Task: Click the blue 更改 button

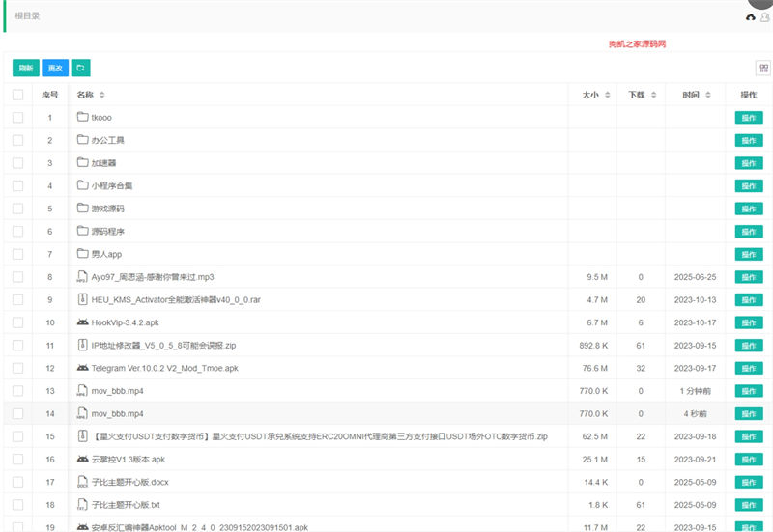Action: tap(55, 68)
